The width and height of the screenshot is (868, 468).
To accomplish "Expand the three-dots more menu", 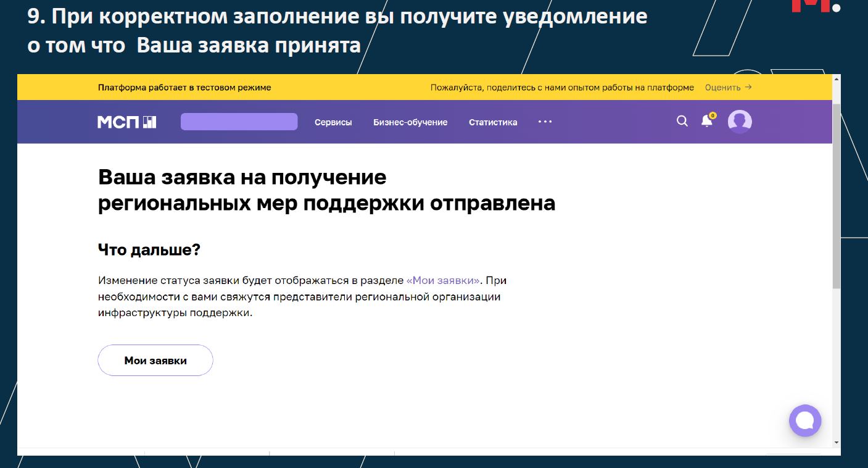I will [545, 122].
